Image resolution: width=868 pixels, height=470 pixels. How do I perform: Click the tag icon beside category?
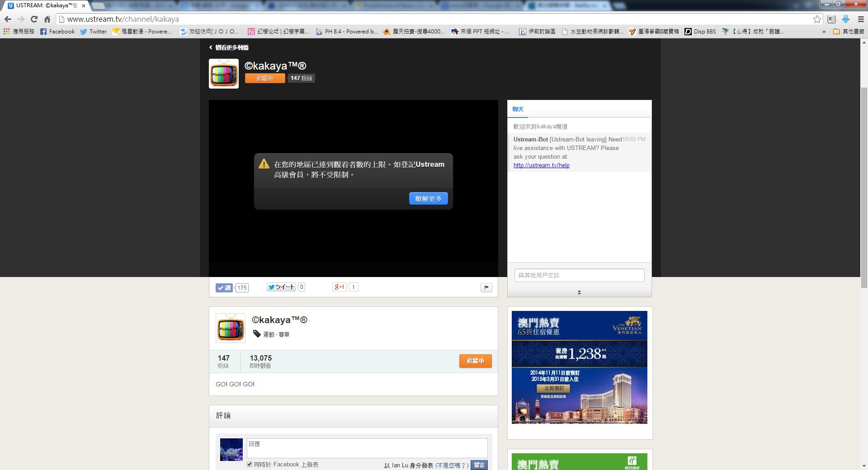(257, 334)
